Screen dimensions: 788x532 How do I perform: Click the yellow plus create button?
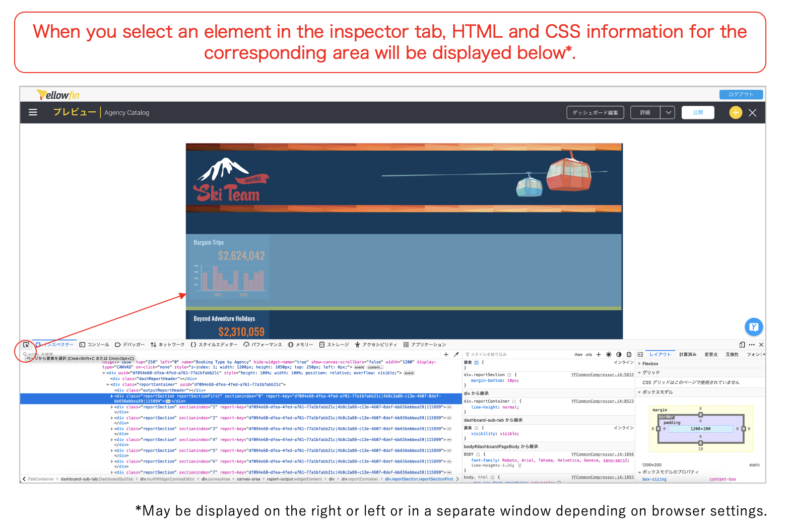[x=736, y=112]
